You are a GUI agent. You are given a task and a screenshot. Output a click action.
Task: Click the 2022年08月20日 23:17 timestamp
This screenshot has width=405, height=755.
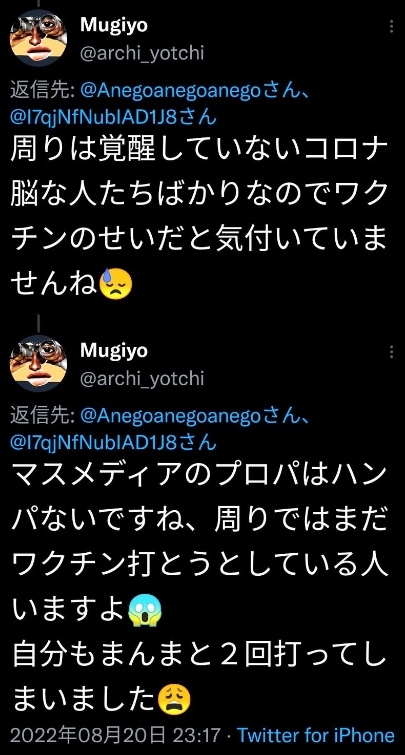click(x=115, y=735)
